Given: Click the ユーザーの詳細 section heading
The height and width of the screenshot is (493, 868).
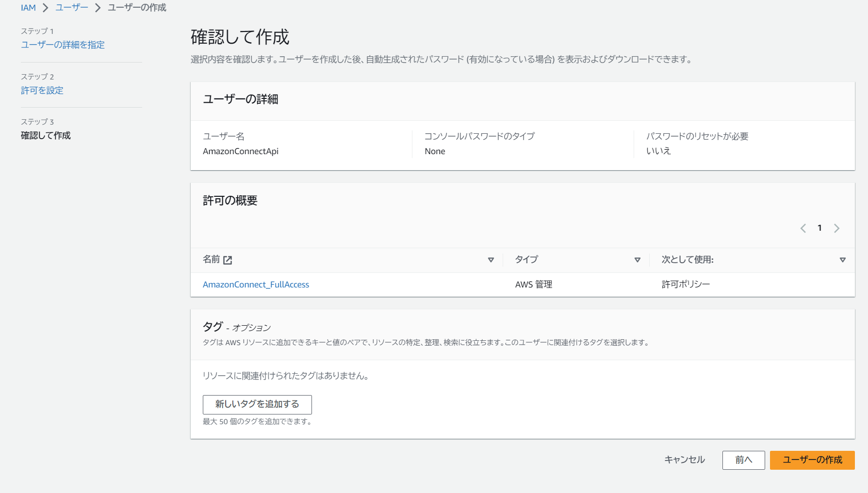Looking at the screenshot, I should pyautogui.click(x=240, y=99).
